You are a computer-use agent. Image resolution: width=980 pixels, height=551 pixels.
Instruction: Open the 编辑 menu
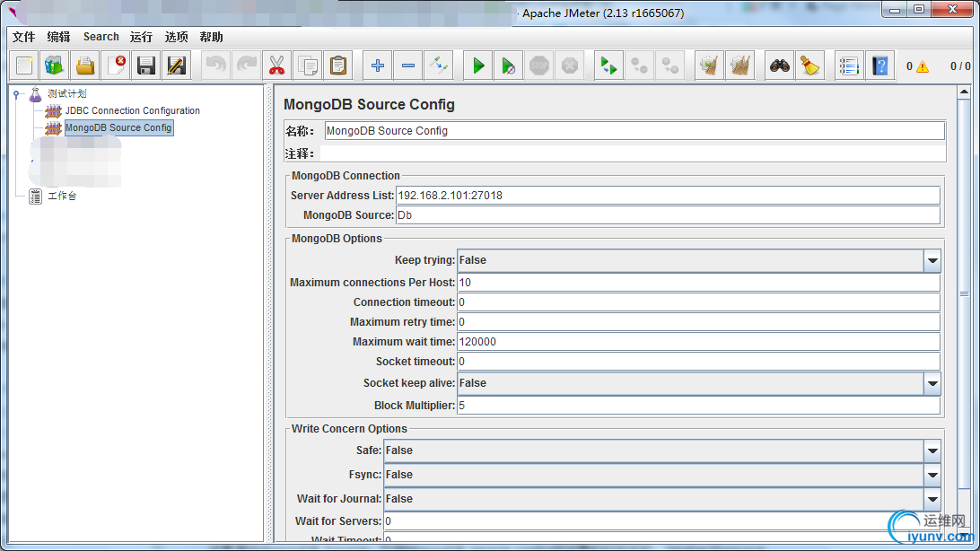pos(58,37)
